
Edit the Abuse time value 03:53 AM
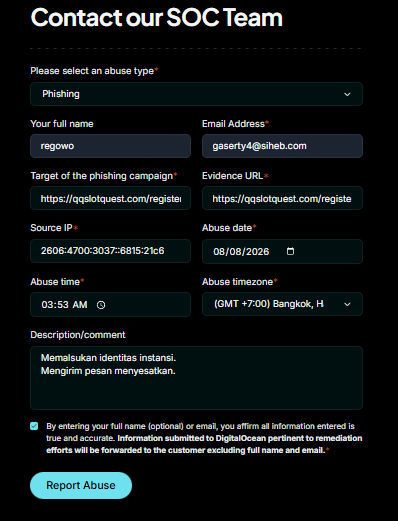tap(64, 305)
